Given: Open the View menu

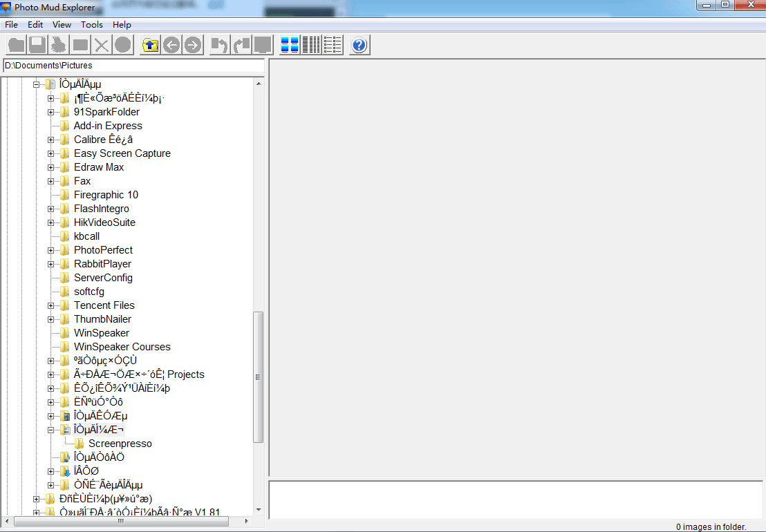Looking at the screenshot, I should (62, 25).
